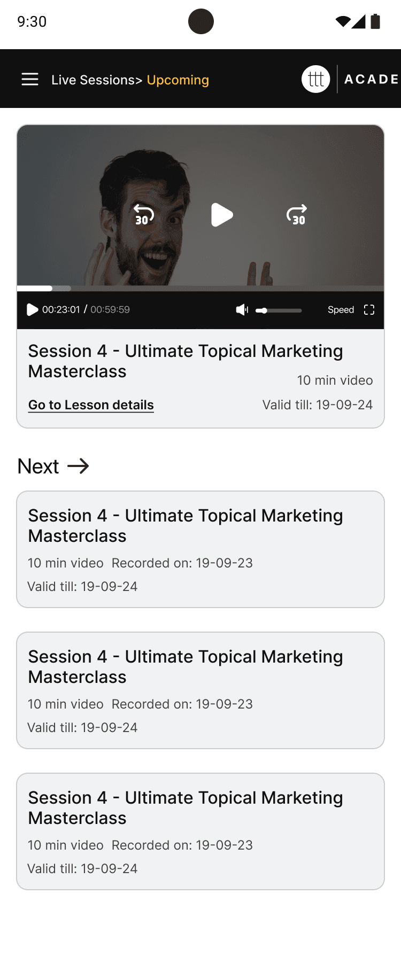The width and height of the screenshot is (401, 980).
Task: Open the last session card in the list
Action: [200, 831]
